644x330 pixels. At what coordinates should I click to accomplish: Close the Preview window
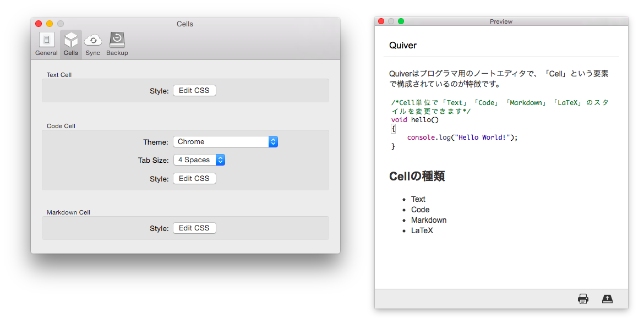click(381, 21)
